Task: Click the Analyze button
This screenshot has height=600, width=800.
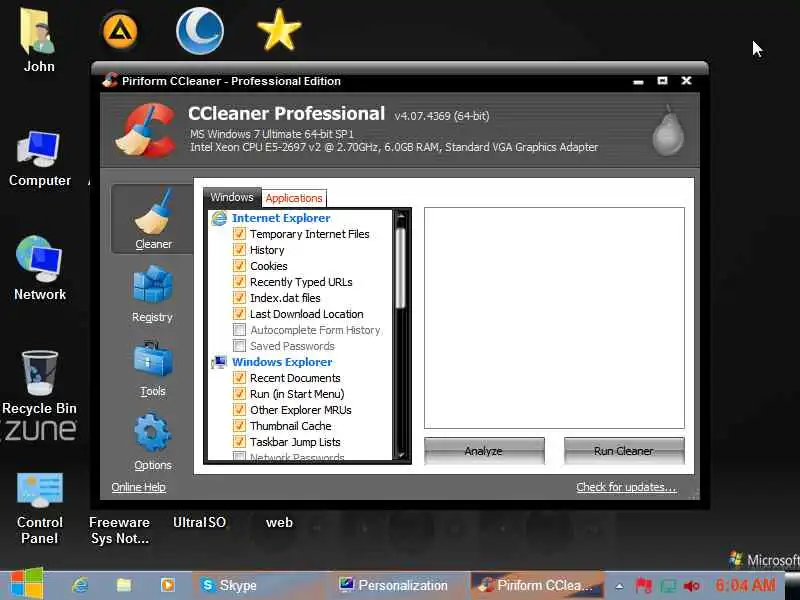Action: click(x=484, y=451)
